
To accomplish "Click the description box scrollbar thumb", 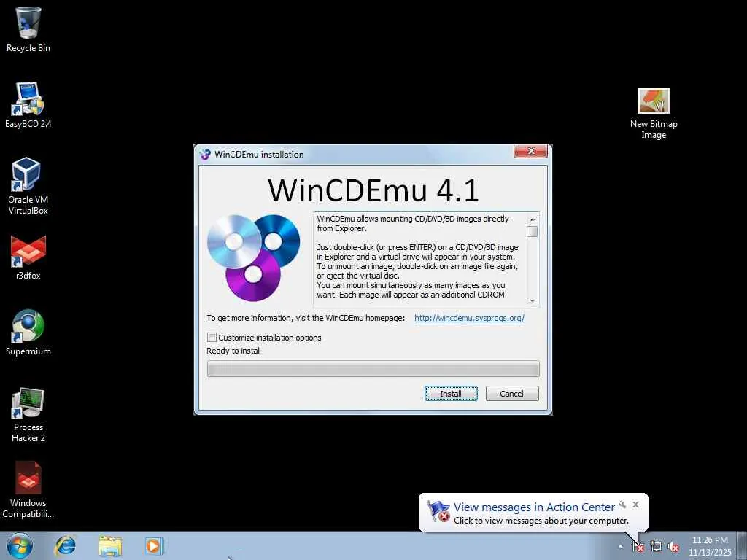I will pyautogui.click(x=533, y=231).
